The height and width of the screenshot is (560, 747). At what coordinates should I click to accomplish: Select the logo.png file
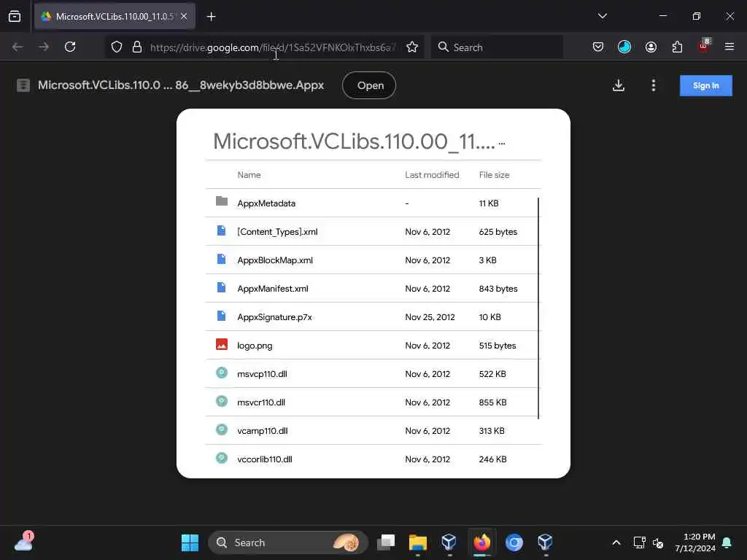(373, 345)
